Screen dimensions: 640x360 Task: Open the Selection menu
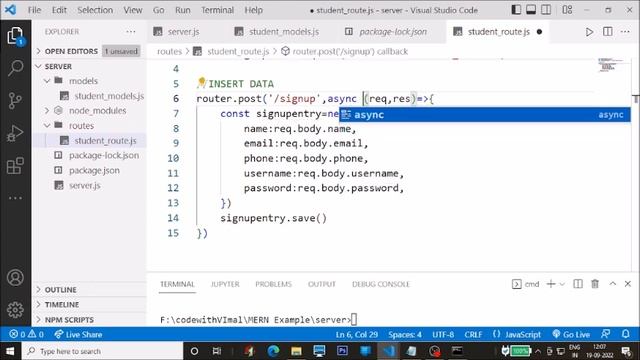[x=95, y=10]
